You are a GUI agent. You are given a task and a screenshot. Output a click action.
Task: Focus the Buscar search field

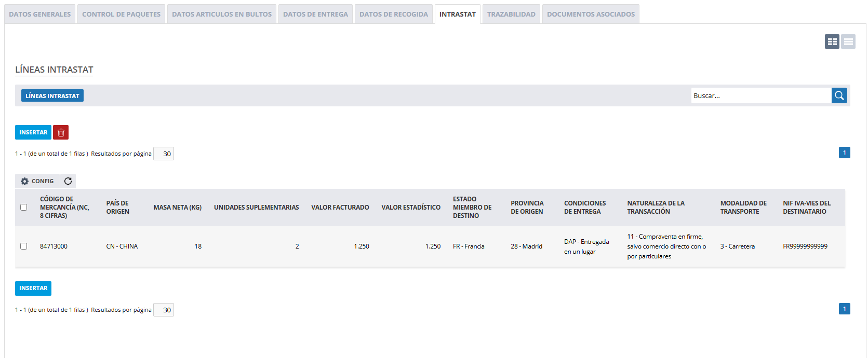pos(761,95)
